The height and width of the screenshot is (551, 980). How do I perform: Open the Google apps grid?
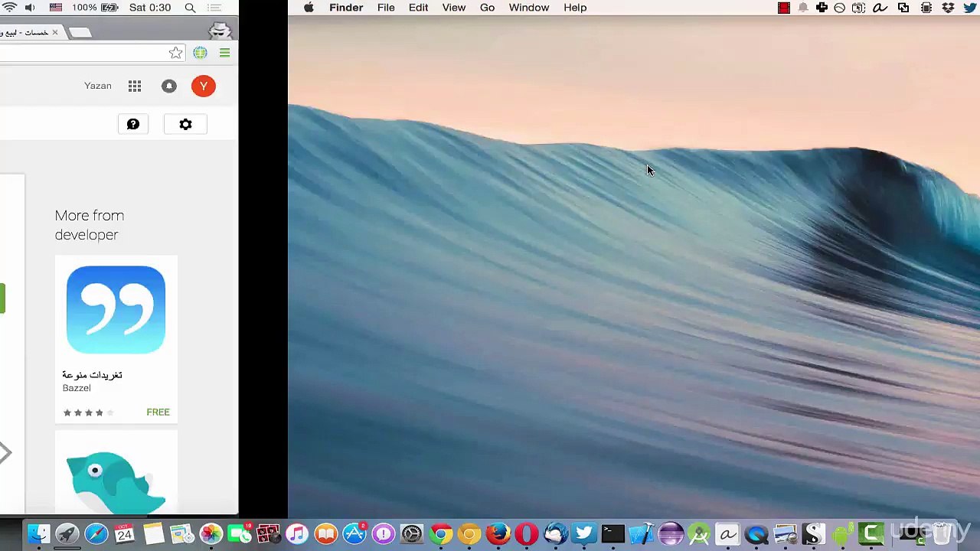coord(135,86)
